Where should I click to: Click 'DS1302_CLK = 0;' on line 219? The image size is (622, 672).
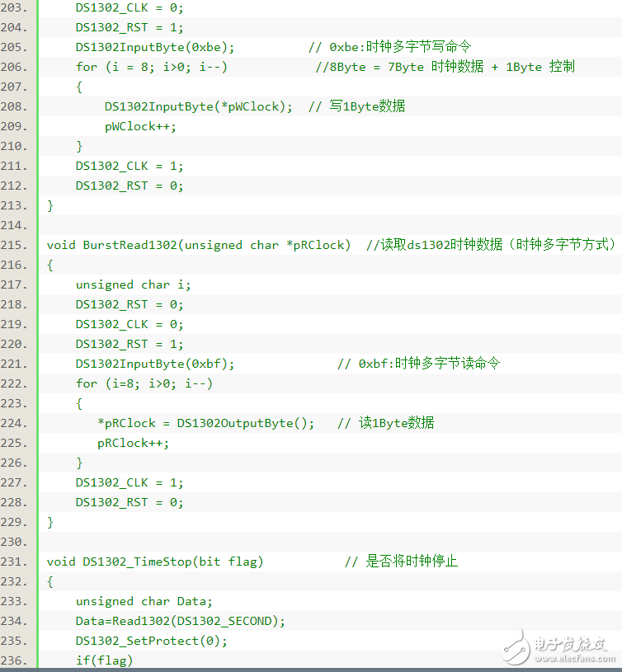tap(130, 324)
